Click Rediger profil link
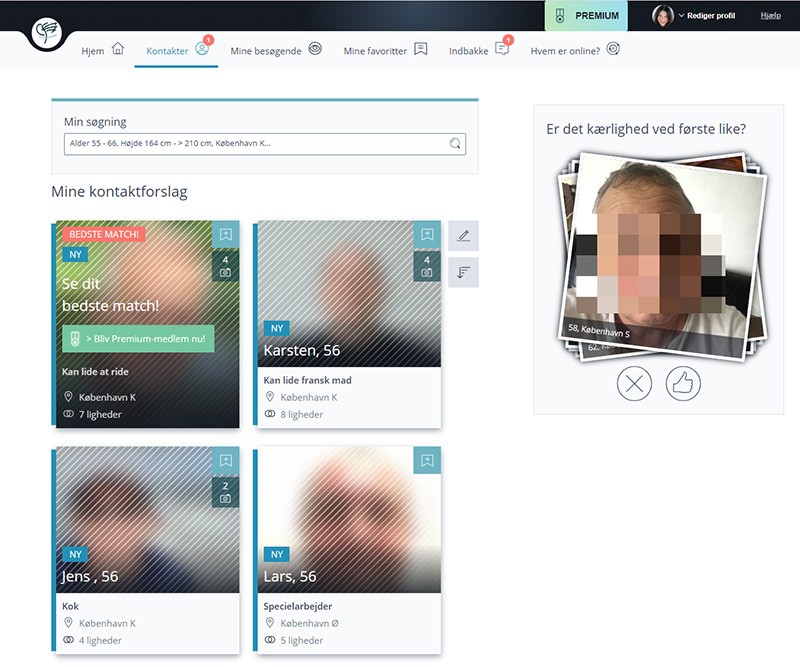This screenshot has width=800, height=667. coord(711,16)
